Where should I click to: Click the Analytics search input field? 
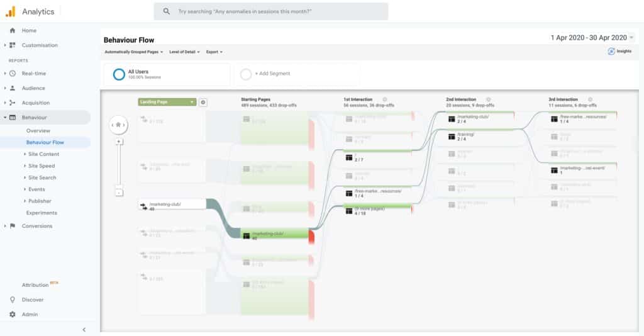point(271,11)
